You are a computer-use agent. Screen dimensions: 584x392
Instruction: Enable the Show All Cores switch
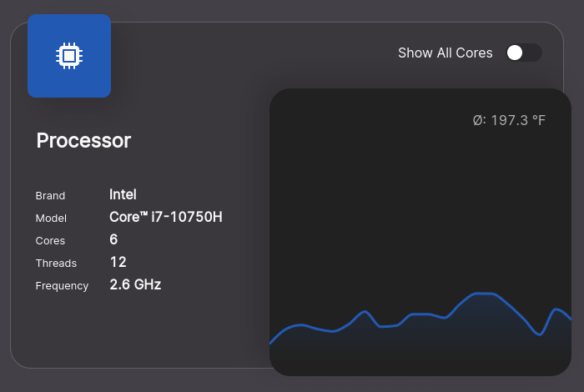(x=524, y=53)
